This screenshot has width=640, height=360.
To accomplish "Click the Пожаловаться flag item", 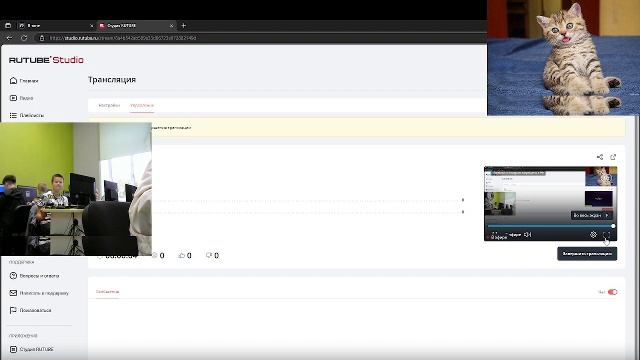I will (30, 310).
